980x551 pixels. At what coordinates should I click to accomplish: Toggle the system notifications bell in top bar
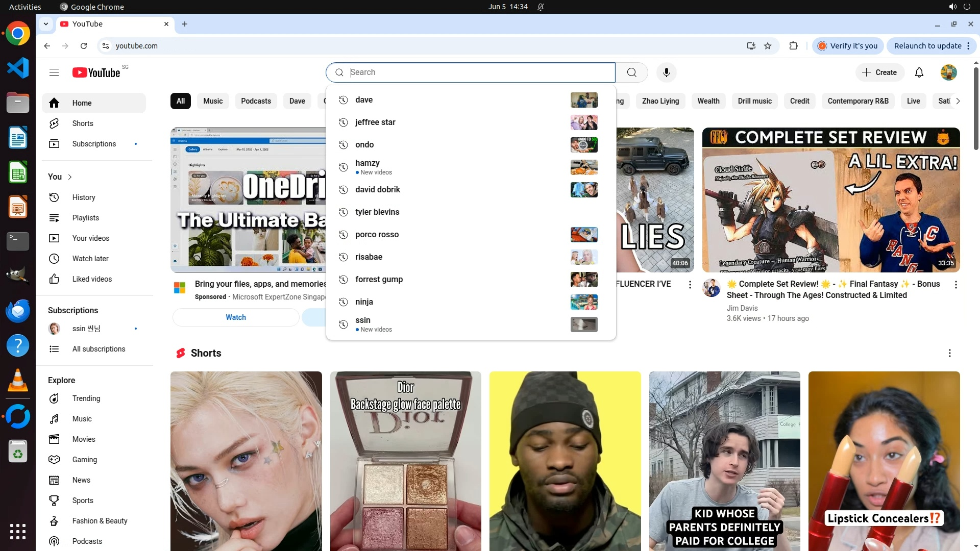coord(541,7)
